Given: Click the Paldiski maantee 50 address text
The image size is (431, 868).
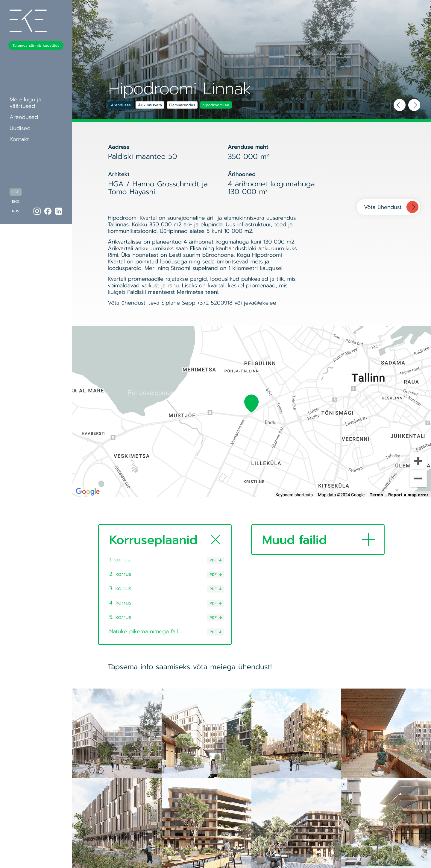Looking at the screenshot, I should [x=142, y=157].
